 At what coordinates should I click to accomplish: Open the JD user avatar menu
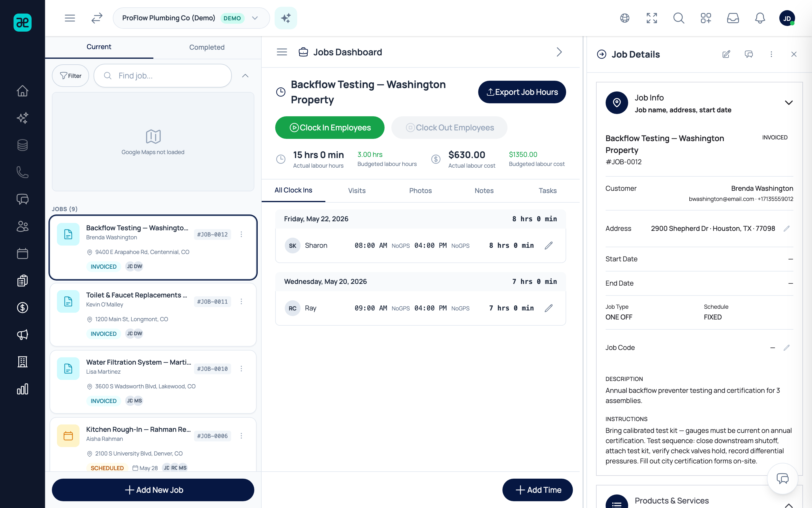coord(787,18)
